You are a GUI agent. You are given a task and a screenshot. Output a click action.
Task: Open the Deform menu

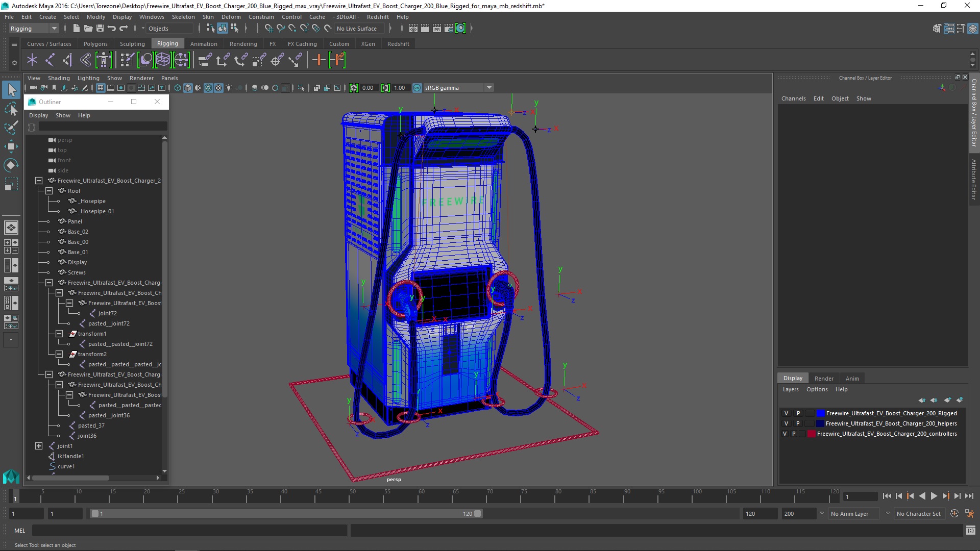coord(231,17)
